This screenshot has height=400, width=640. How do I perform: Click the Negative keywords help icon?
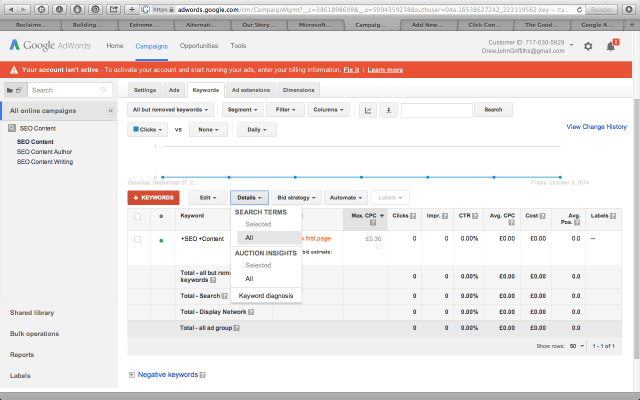[x=203, y=375]
